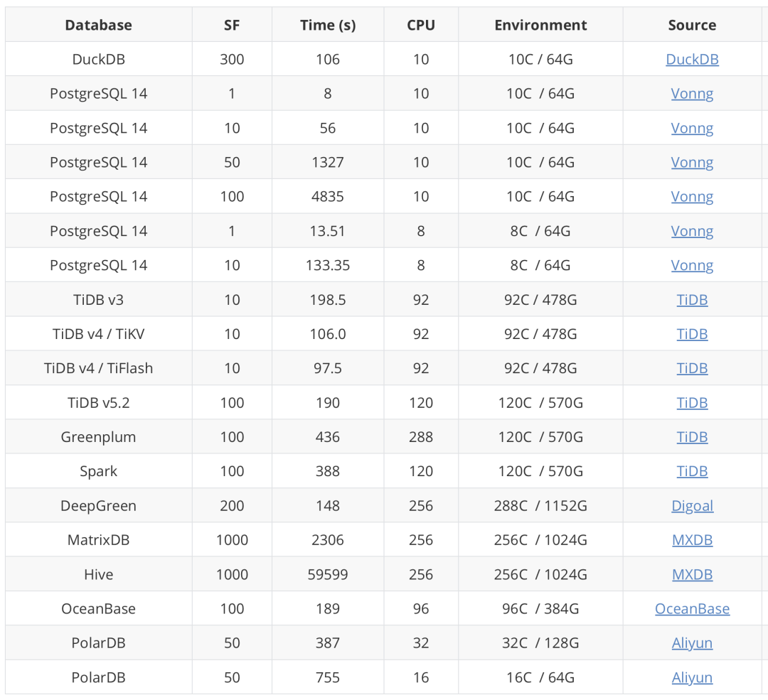
Task: Click TiDB source link in TiDB v3 row
Action: pyautogui.click(x=692, y=300)
